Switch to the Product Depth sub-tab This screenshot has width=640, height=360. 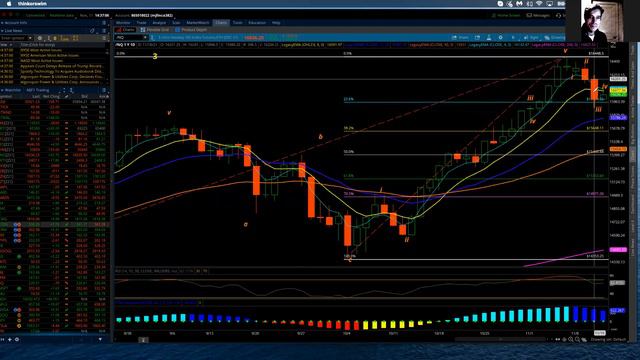click(191, 30)
